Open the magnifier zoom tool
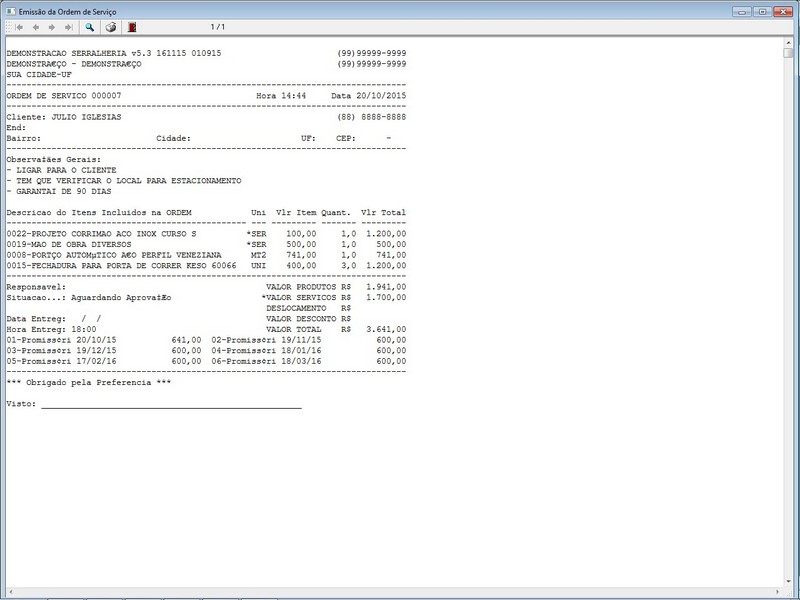Screen dimensions: 800x600 (x=89, y=27)
